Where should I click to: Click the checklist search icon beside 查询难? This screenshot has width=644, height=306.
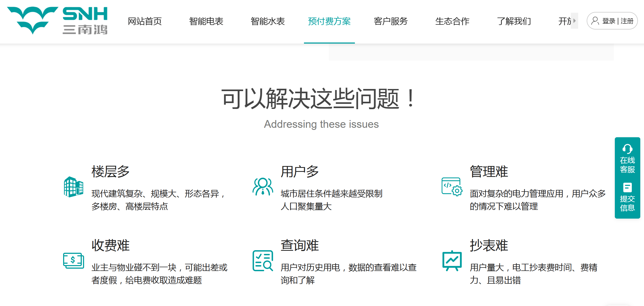coord(263,261)
